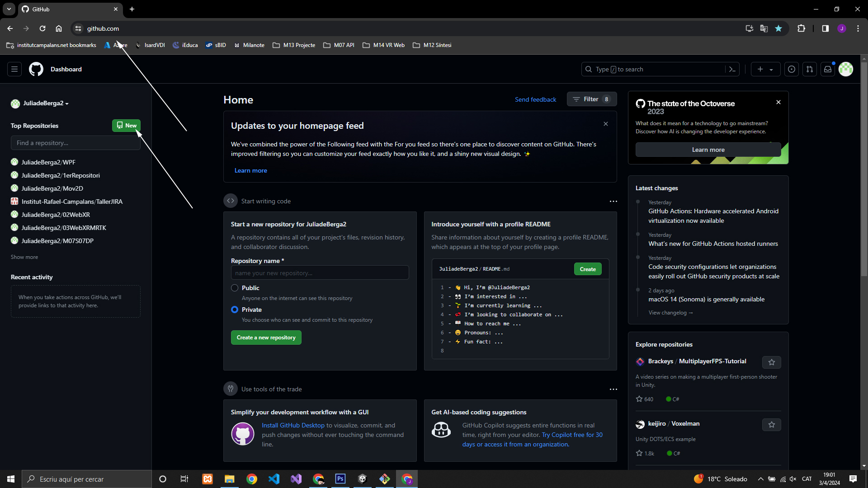
Task: Select the Public repository radio option
Action: pos(235,288)
